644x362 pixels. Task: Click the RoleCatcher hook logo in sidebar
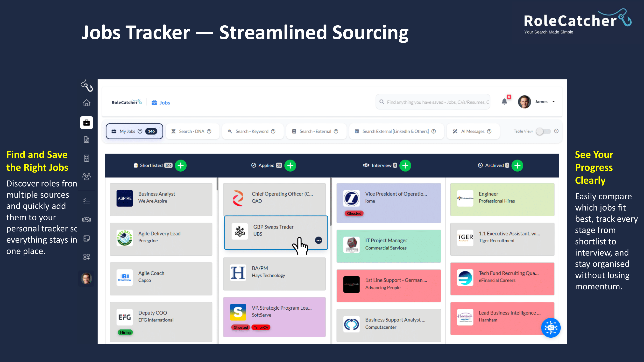(87, 86)
